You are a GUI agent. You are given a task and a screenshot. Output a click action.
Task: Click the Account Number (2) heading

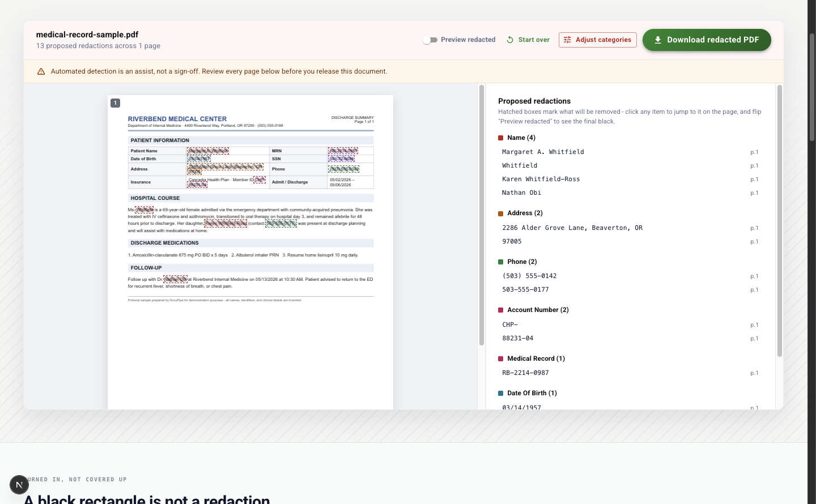pyautogui.click(x=538, y=310)
